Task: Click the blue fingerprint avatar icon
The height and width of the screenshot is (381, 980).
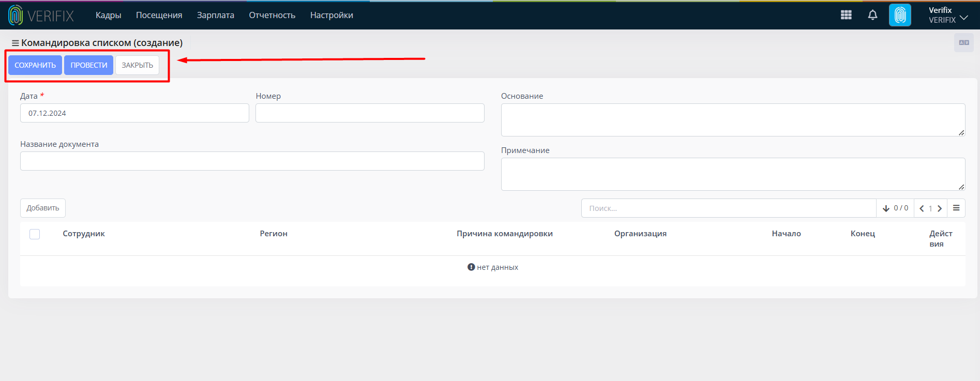Action: (900, 15)
